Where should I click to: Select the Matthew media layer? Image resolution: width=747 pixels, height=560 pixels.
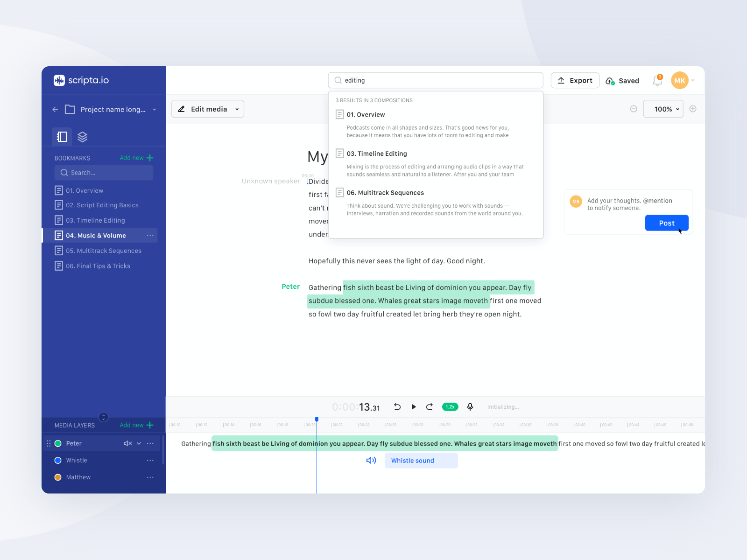(x=78, y=477)
